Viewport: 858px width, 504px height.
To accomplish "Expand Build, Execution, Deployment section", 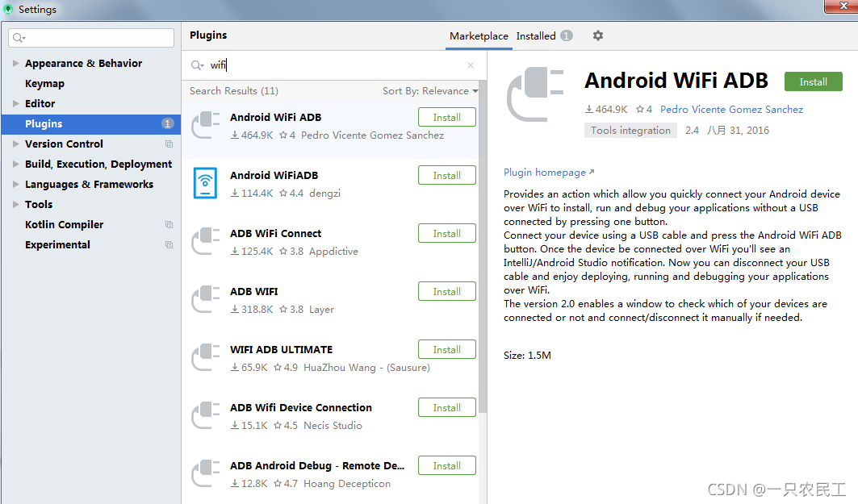I will tap(16, 164).
